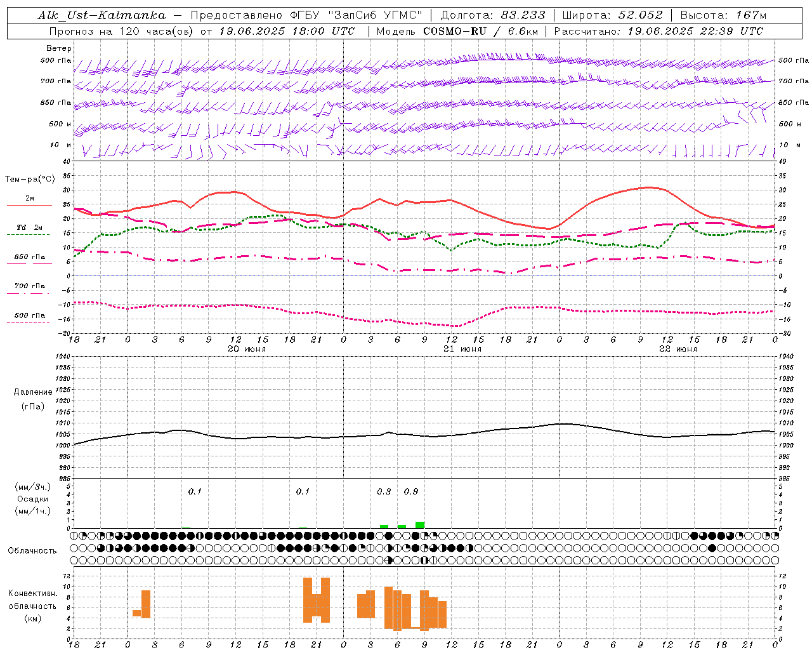Click the Td 2м legend label

[29, 227]
